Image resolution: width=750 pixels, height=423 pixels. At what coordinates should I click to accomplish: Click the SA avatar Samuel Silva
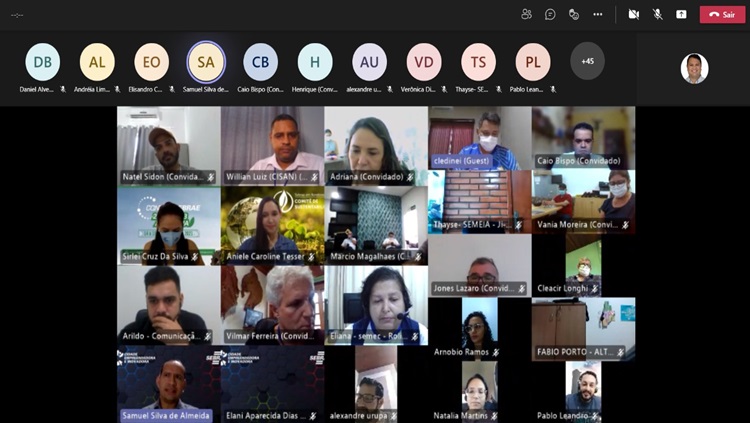[x=205, y=62]
